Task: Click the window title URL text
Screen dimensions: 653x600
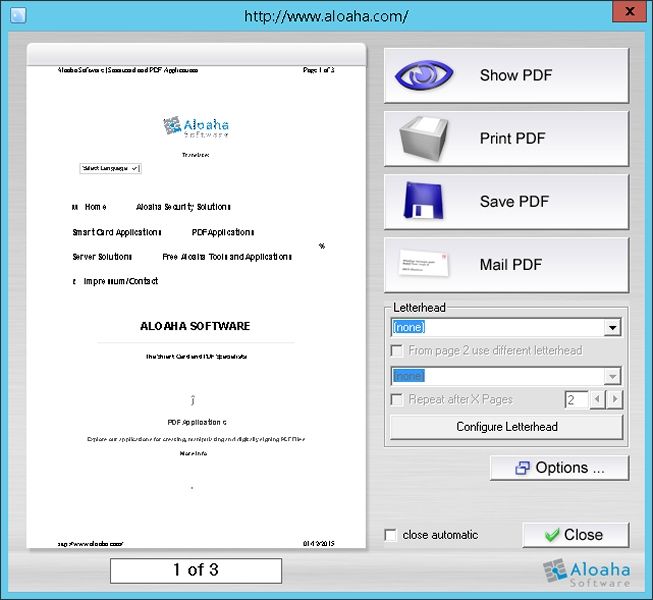Action: (326, 16)
